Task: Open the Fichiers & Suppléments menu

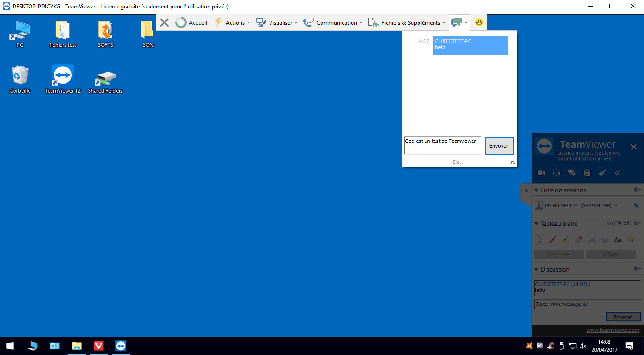Action: (407, 22)
